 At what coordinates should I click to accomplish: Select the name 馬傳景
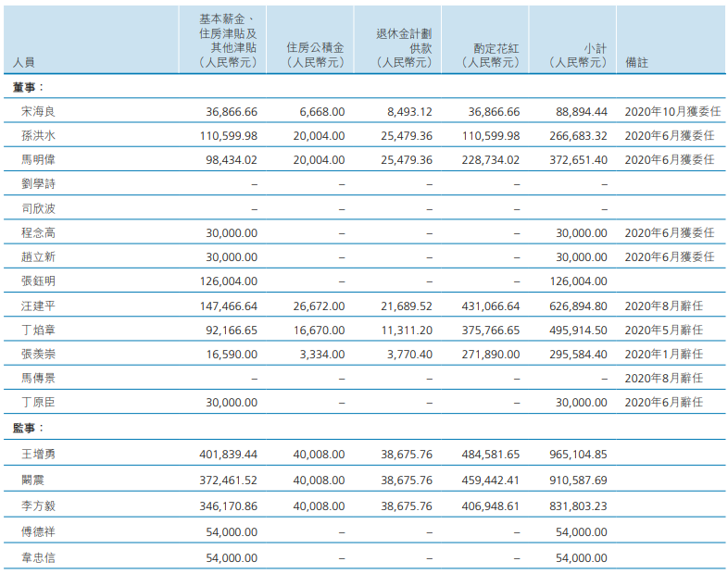click(38, 378)
